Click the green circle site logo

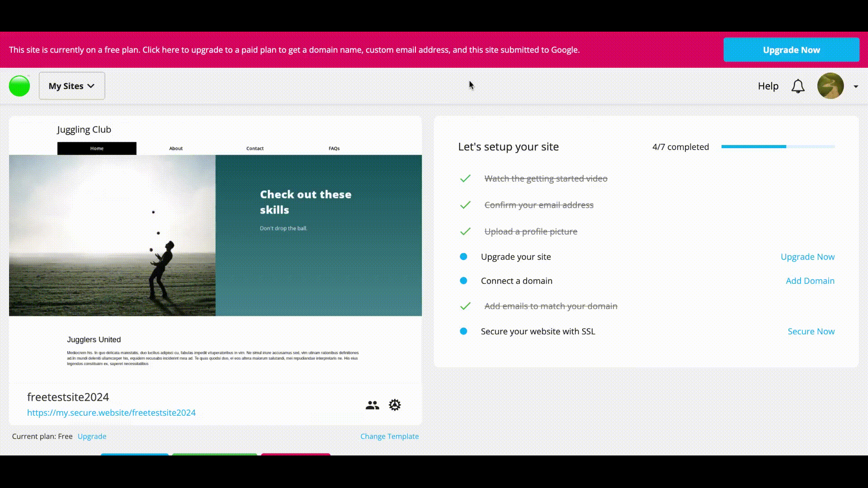pyautogui.click(x=19, y=86)
